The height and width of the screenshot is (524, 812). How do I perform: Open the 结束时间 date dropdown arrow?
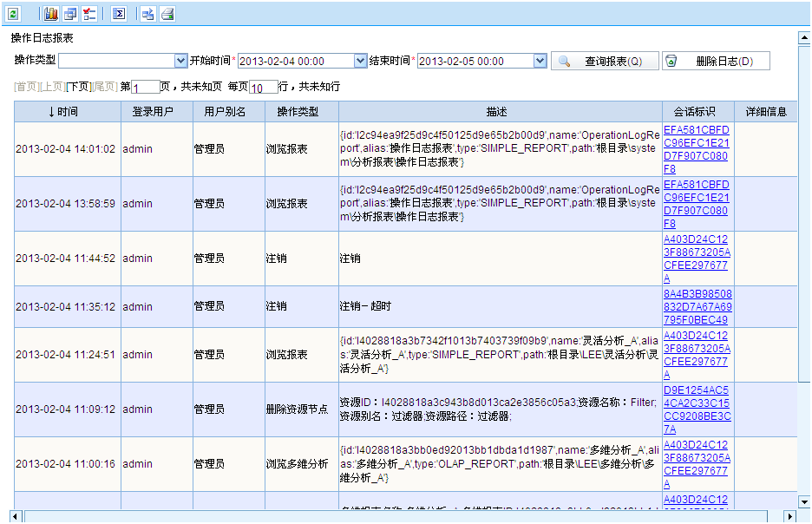tap(540, 61)
